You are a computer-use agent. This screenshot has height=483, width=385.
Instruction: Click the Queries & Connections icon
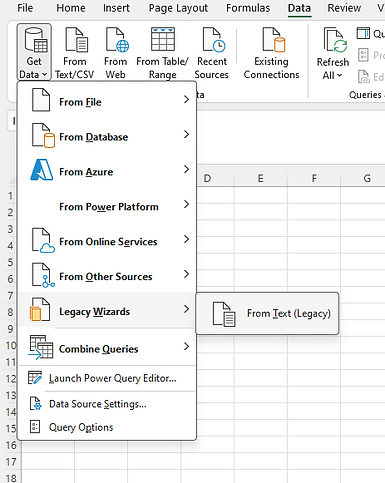[x=363, y=33]
